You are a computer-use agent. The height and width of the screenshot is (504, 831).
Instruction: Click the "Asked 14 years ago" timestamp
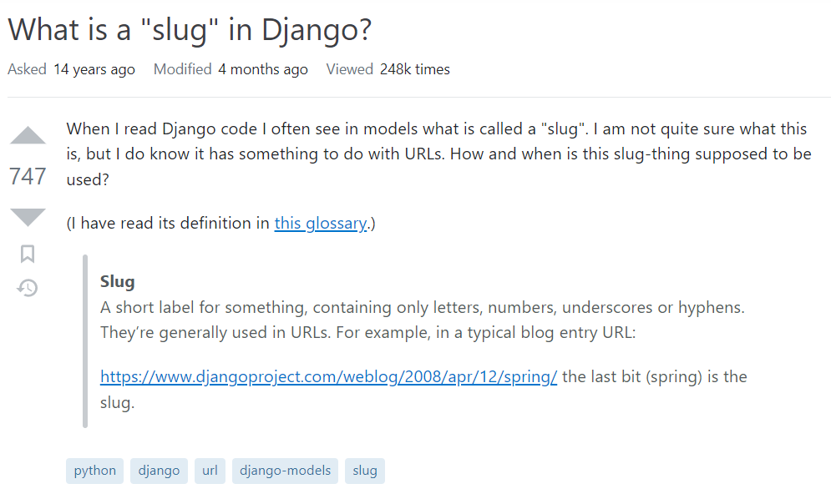point(94,69)
